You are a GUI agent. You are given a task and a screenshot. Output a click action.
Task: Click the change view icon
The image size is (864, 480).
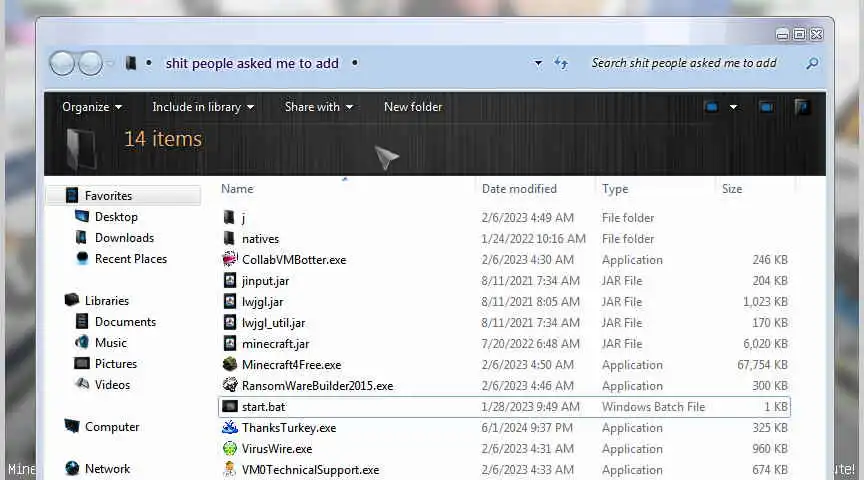(x=711, y=107)
